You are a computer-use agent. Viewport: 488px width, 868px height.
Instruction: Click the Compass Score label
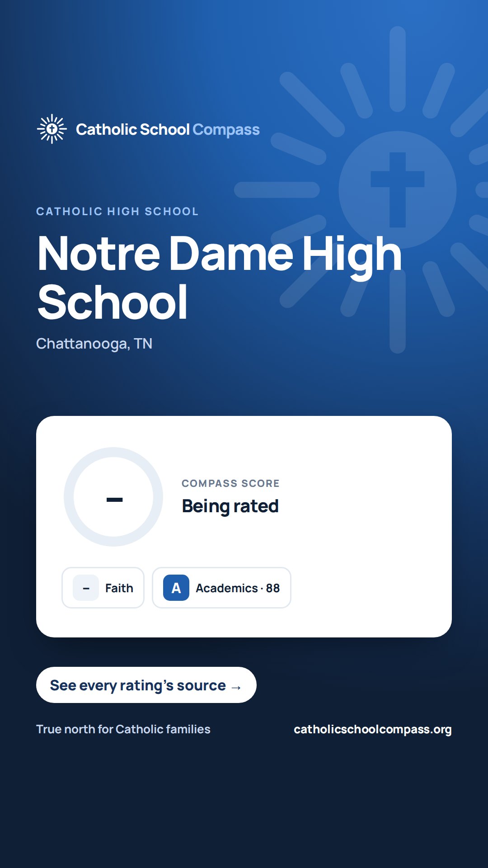(x=230, y=483)
